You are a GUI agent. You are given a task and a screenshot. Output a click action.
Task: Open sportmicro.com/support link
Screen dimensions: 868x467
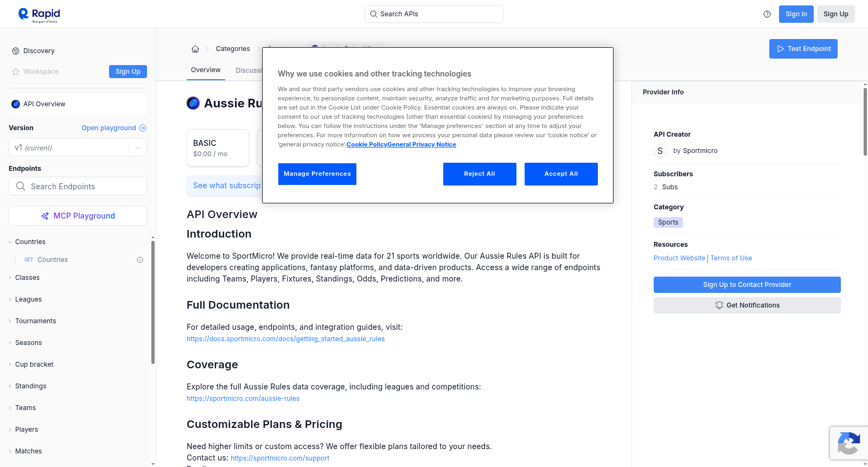(280, 458)
